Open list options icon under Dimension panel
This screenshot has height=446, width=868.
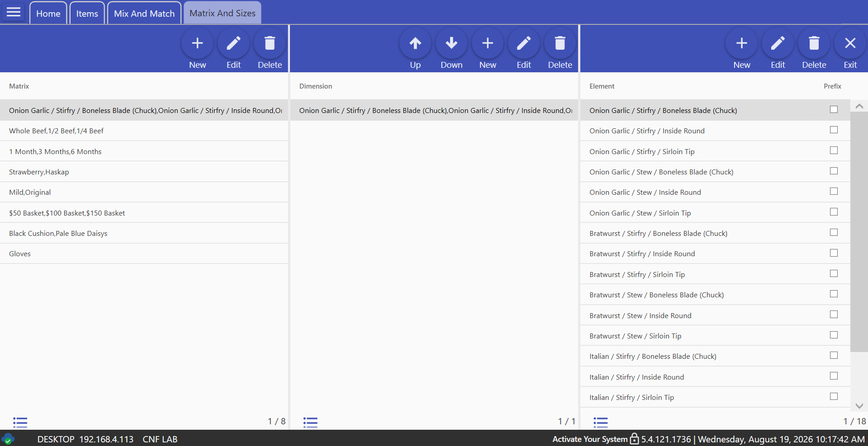pyautogui.click(x=310, y=422)
